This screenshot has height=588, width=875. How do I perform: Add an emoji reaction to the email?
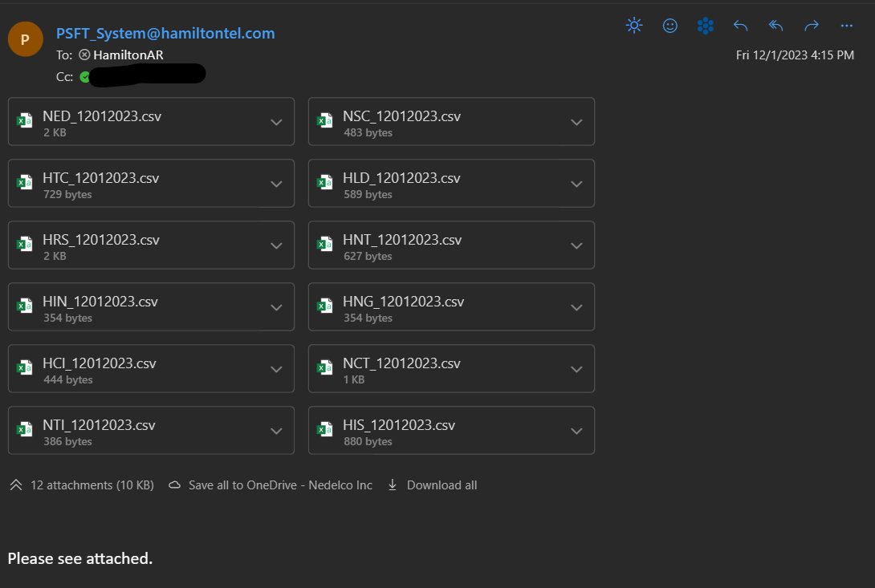pyautogui.click(x=669, y=26)
